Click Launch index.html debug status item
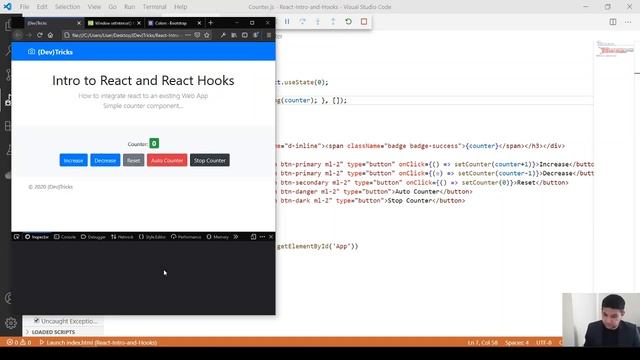This screenshot has height=360, width=640. pyautogui.click(x=98, y=342)
